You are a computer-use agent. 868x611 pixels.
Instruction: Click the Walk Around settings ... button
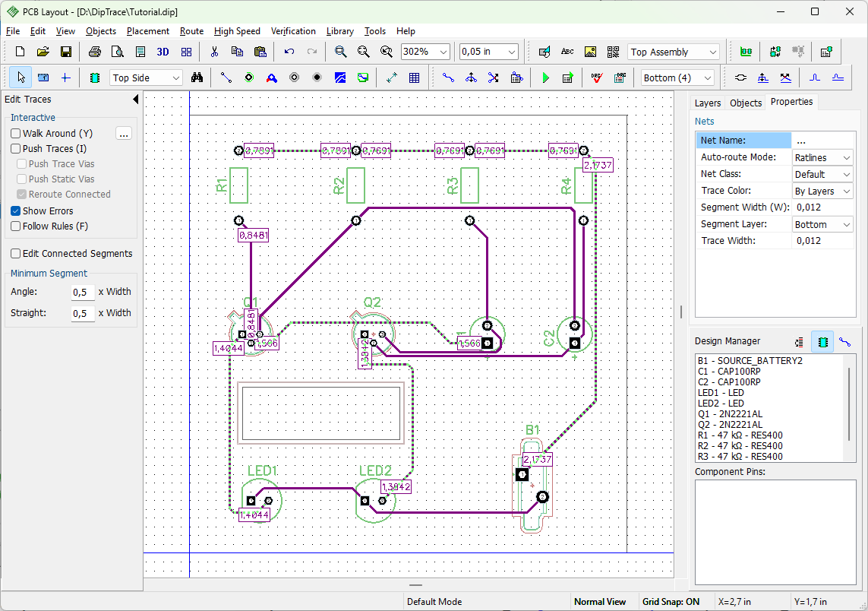tap(124, 134)
